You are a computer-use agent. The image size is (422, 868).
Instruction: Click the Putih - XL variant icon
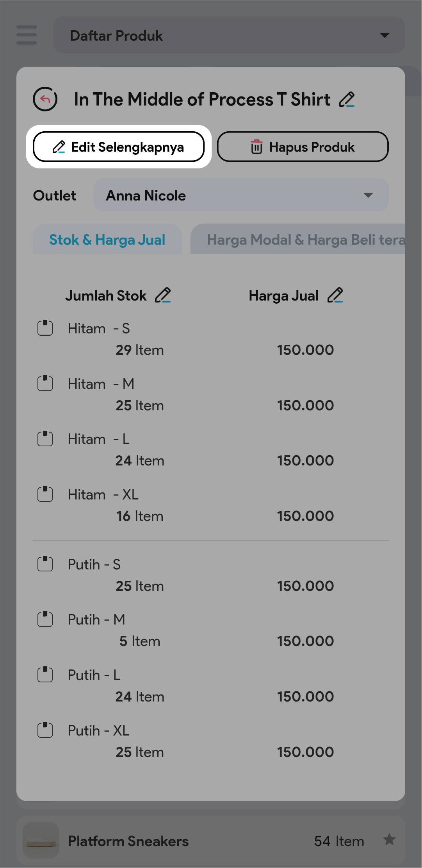[45, 730]
